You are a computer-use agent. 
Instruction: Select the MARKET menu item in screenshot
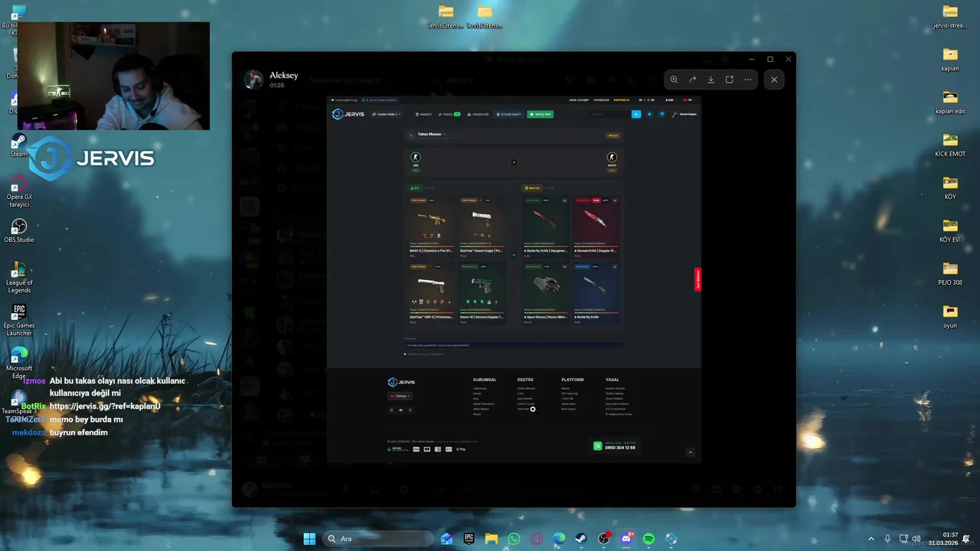423,114
